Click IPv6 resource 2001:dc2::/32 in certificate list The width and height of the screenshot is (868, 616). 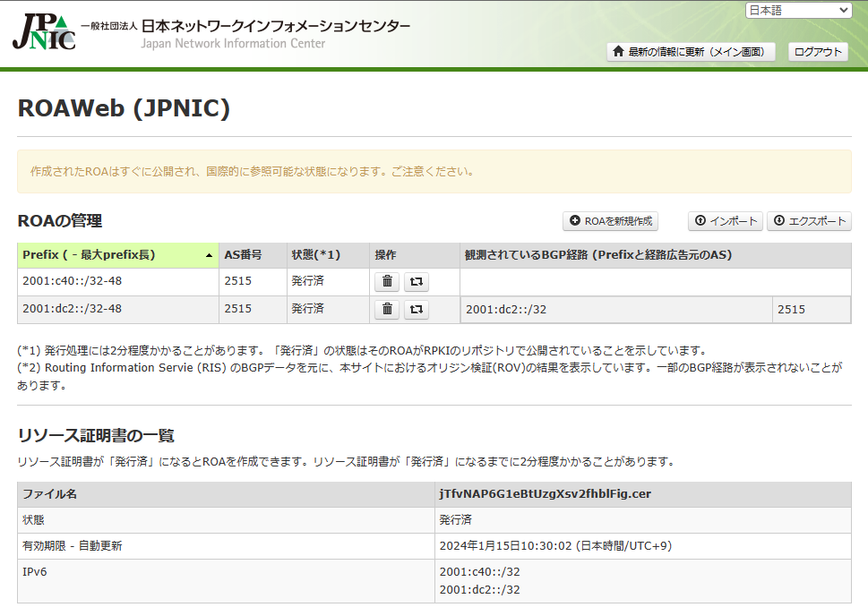pos(479,589)
